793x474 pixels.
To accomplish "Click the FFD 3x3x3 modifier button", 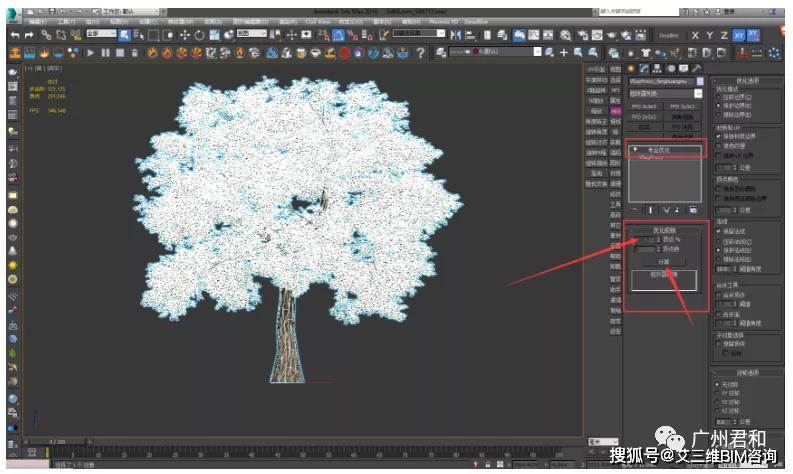I will [684, 105].
